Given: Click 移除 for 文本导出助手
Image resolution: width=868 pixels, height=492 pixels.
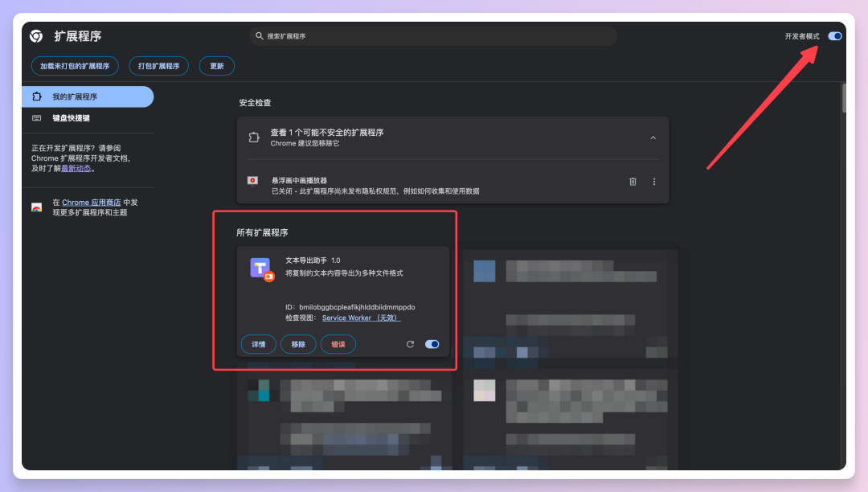Looking at the screenshot, I should coord(298,344).
